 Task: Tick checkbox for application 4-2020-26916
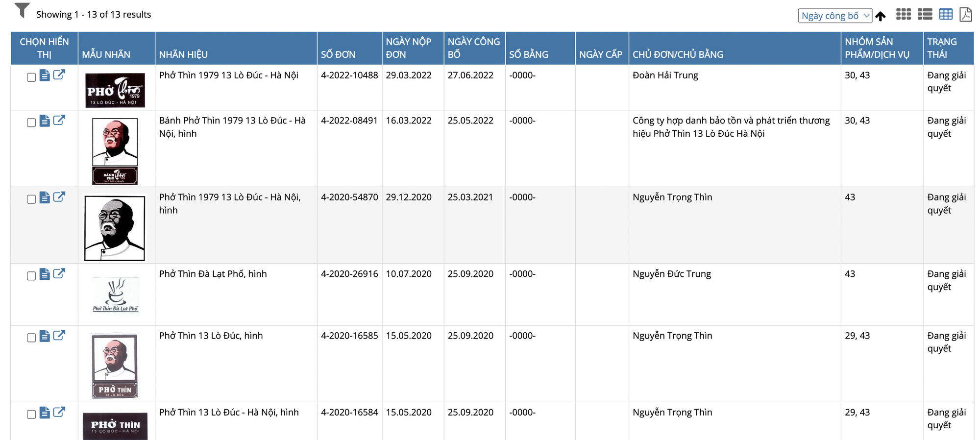click(x=31, y=276)
